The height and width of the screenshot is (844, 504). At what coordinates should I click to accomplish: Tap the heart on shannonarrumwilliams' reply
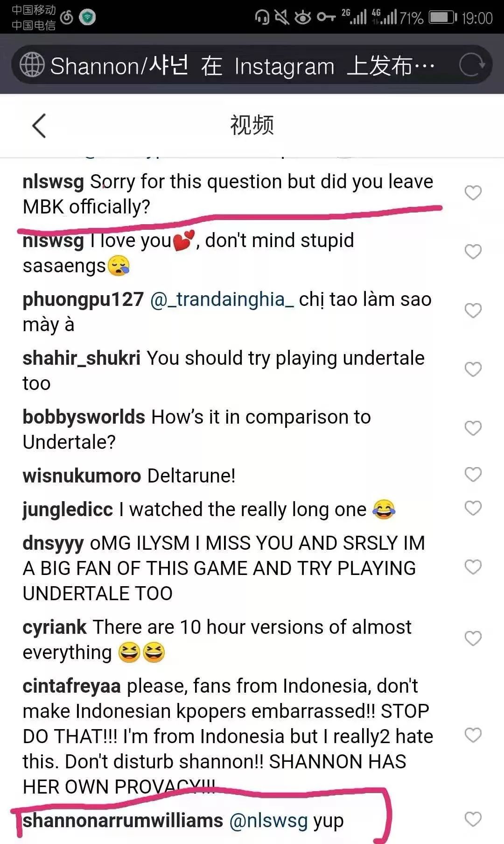(x=473, y=819)
